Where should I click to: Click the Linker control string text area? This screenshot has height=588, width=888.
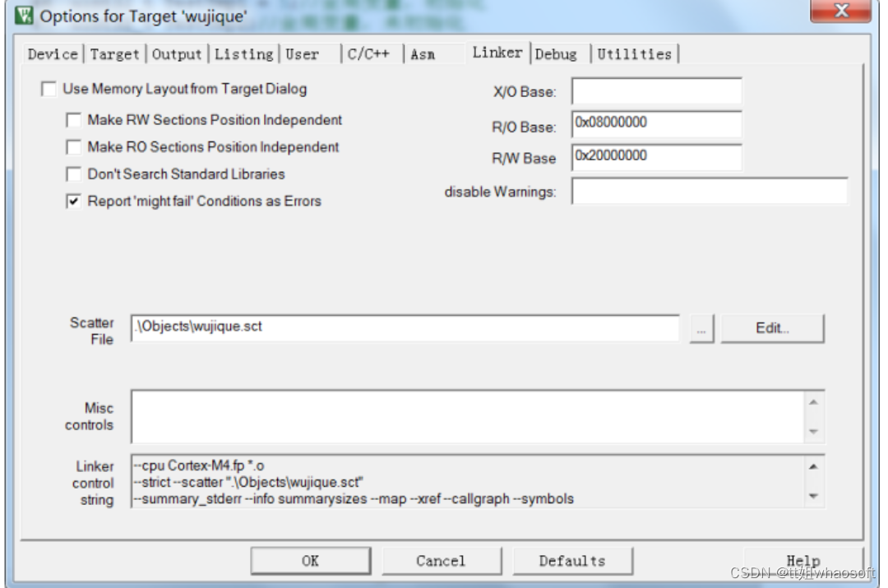[x=467, y=482]
